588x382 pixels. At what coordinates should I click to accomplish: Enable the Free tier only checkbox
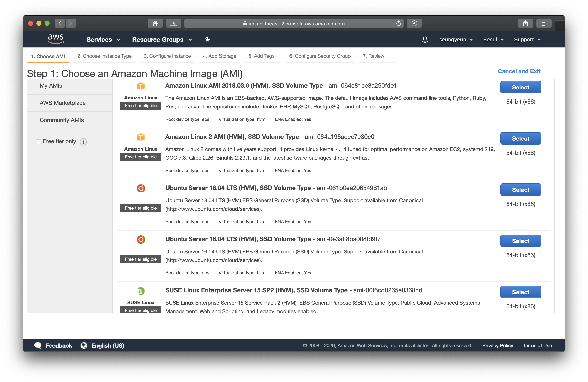click(39, 142)
